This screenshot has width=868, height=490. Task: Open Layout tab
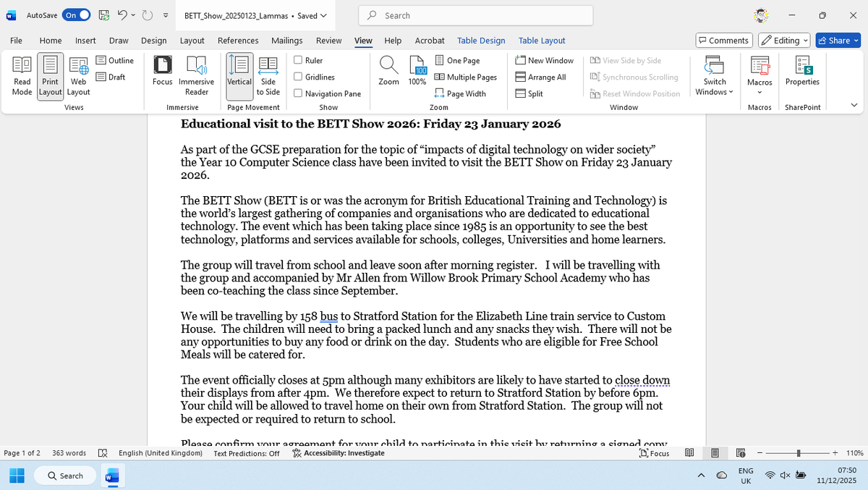click(192, 41)
